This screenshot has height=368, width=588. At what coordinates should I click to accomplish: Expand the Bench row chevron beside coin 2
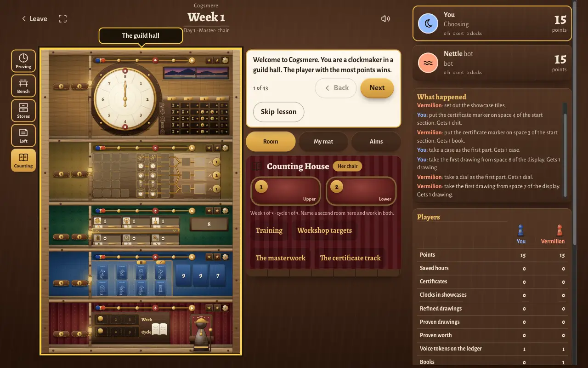click(x=210, y=175)
